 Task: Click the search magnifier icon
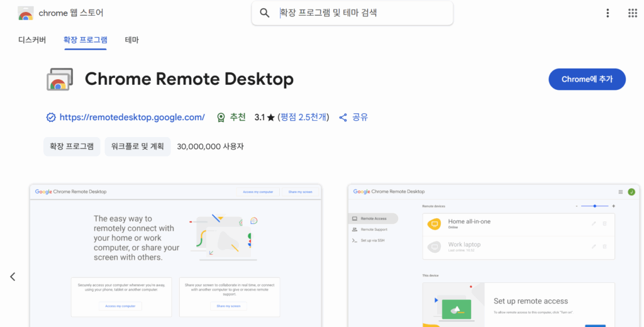click(265, 13)
